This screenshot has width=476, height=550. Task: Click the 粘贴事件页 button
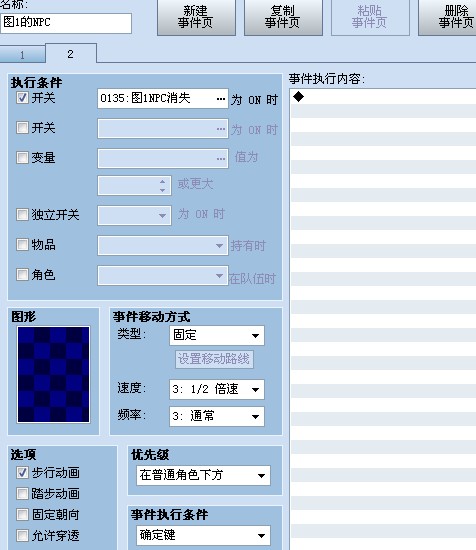[x=370, y=17]
